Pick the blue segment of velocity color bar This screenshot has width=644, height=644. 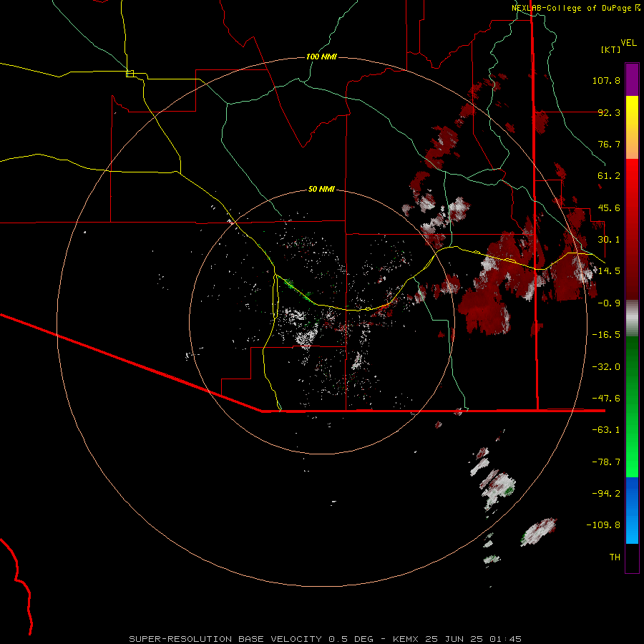(632, 510)
